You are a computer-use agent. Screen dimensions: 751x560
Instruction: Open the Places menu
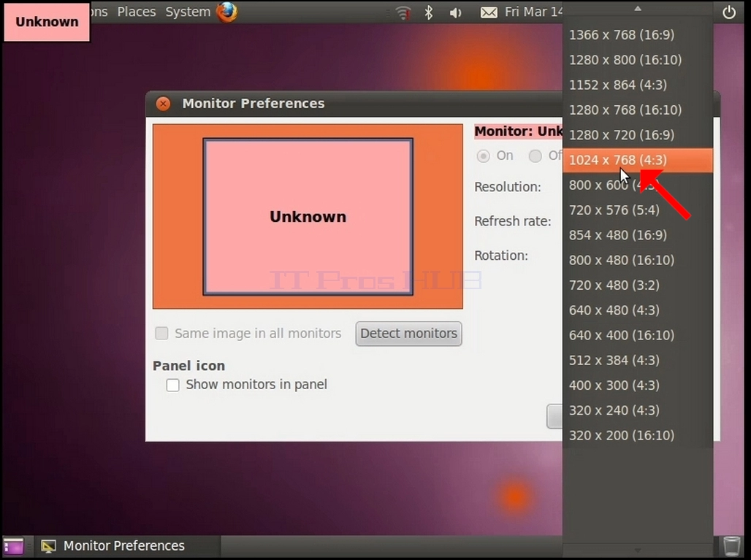click(137, 12)
